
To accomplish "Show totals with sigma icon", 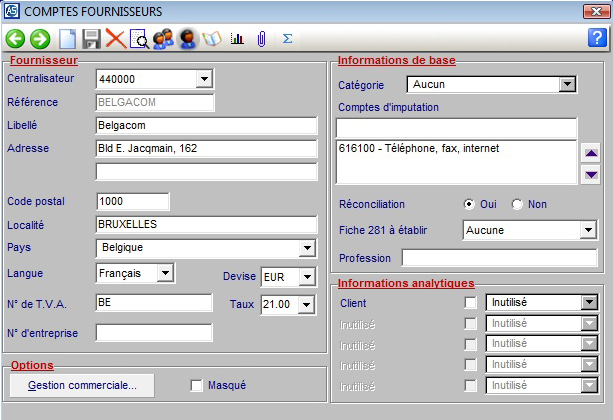I will pyautogui.click(x=287, y=38).
